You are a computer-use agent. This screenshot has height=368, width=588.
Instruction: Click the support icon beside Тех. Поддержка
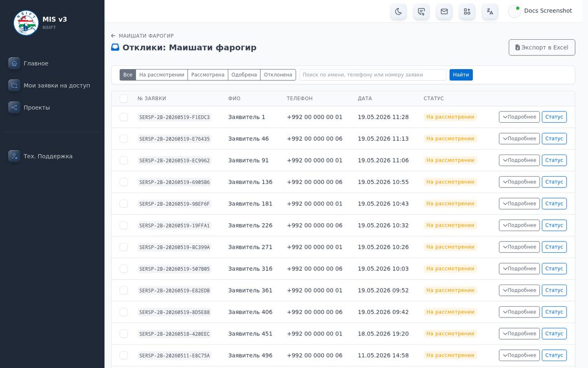tap(14, 156)
